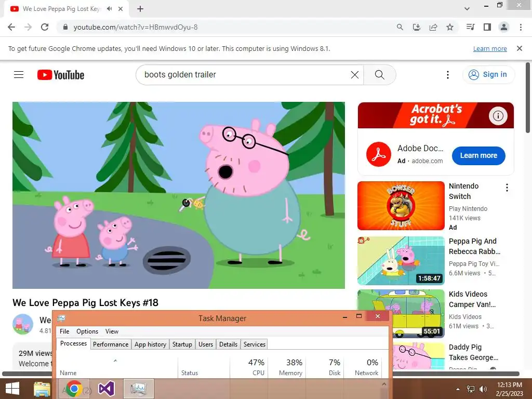Open File Explorer from taskbar
This screenshot has height=399, width=532.
click(42, 389)
